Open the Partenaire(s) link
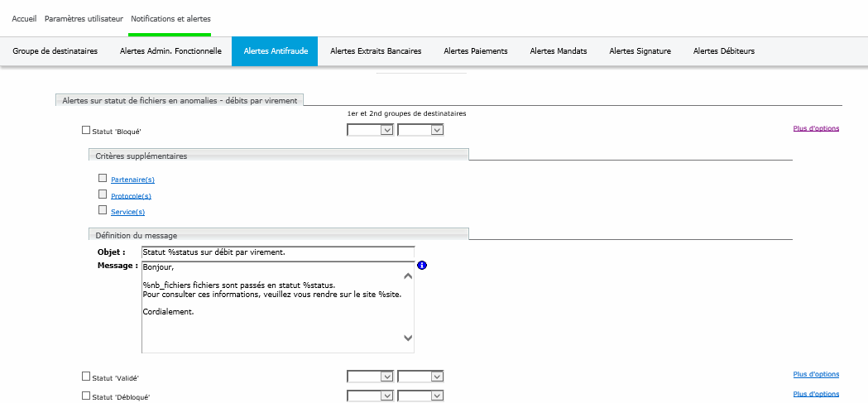The width and height of the screenshot is (868, 403). point(132,180)
